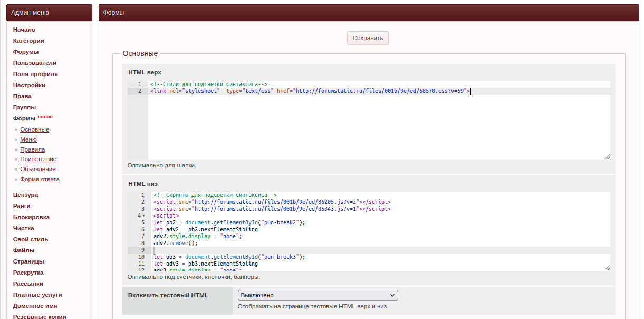Open Начало in the admin menu
644x319 pixels.
tap(24, 30)
